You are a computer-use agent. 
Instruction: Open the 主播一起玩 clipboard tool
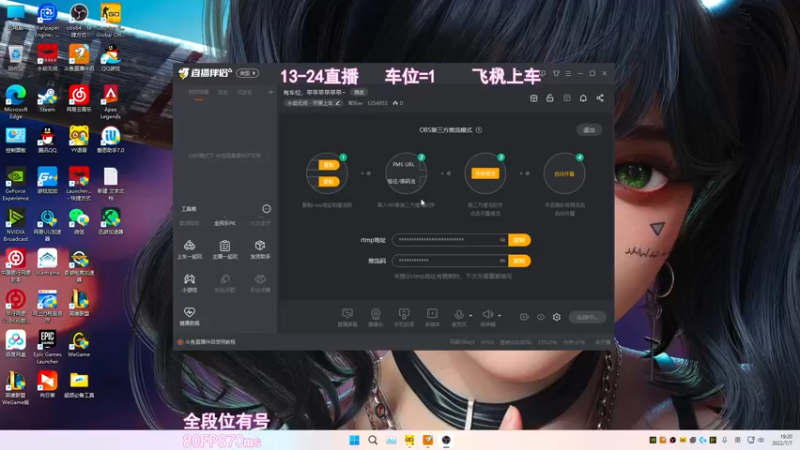[224, 249]
